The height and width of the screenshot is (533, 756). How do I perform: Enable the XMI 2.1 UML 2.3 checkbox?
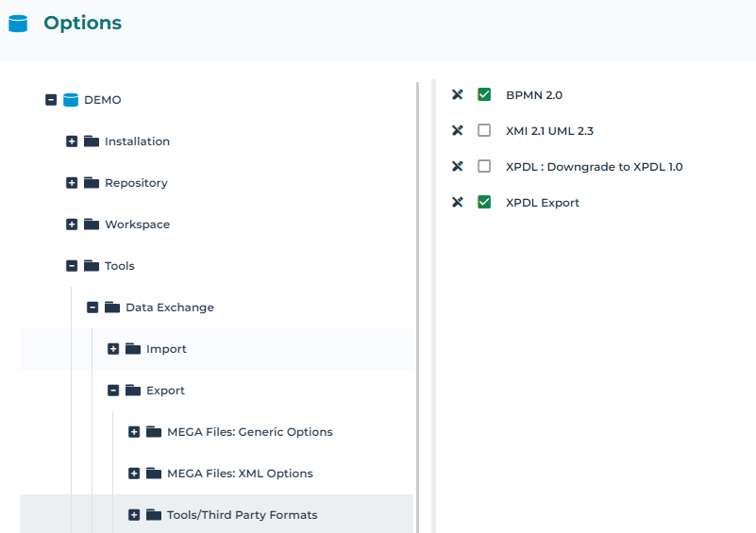click(484, 130)
